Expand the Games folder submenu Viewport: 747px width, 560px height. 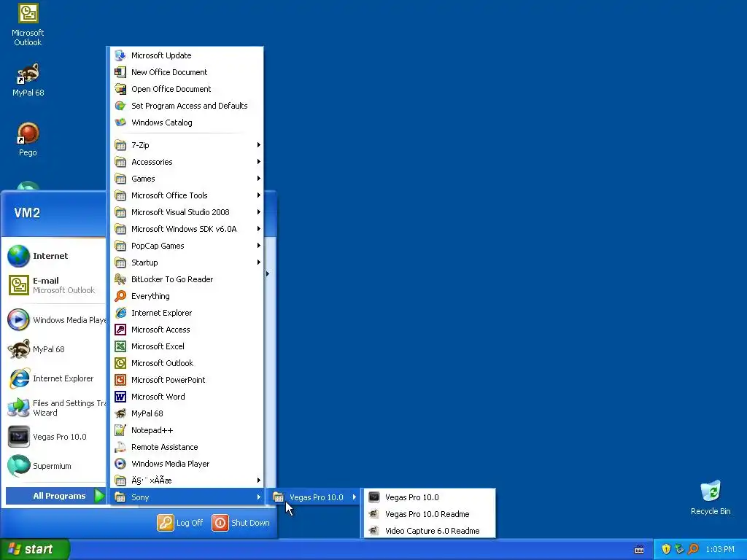(187, 179)
